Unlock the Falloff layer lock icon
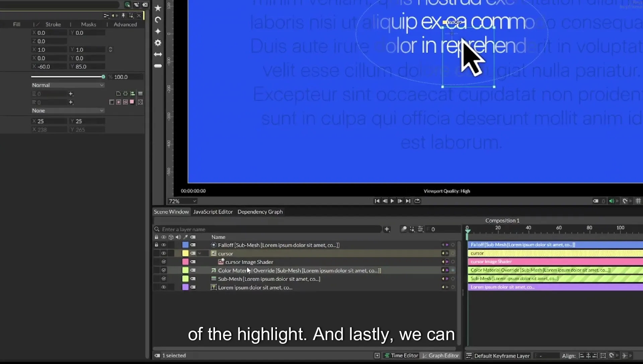This screenshot has height=364, width=643. 156,245
